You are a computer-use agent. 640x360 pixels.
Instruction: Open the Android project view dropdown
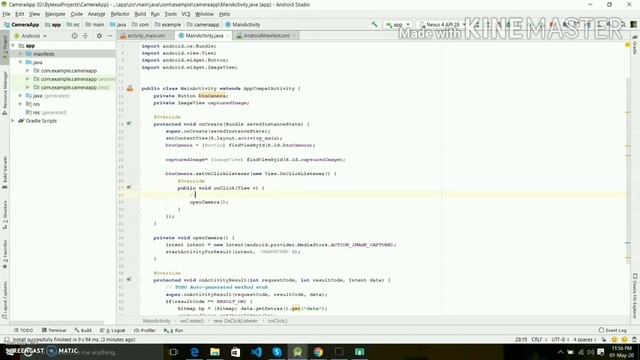coord(31,36)
